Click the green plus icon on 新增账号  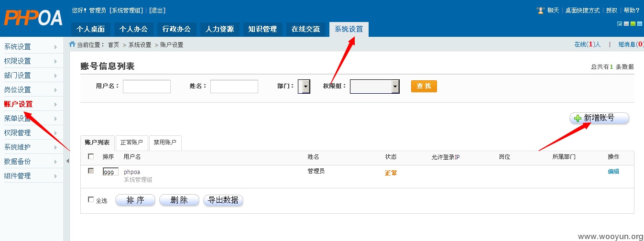pyautogui.click(x=578, y=118)
